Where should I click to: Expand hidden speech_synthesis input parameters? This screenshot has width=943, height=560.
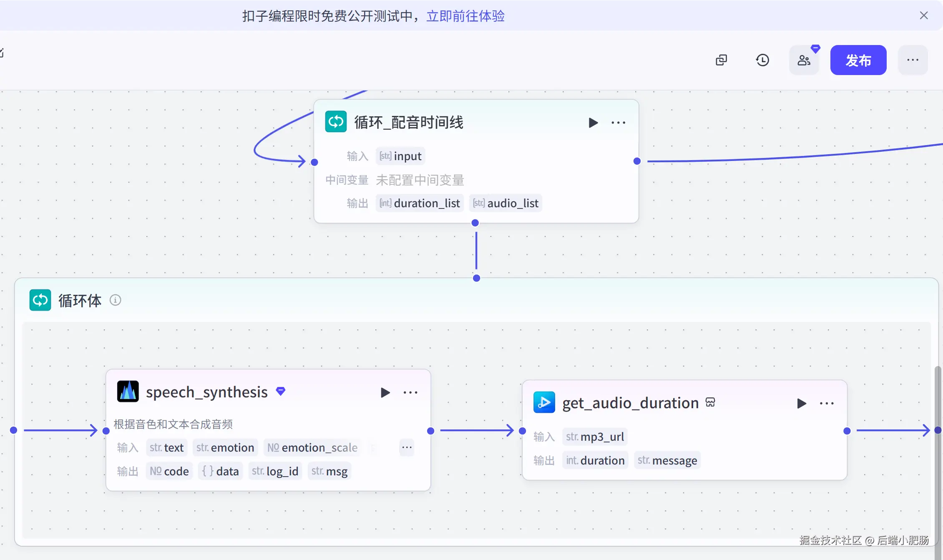coord(407,447)
